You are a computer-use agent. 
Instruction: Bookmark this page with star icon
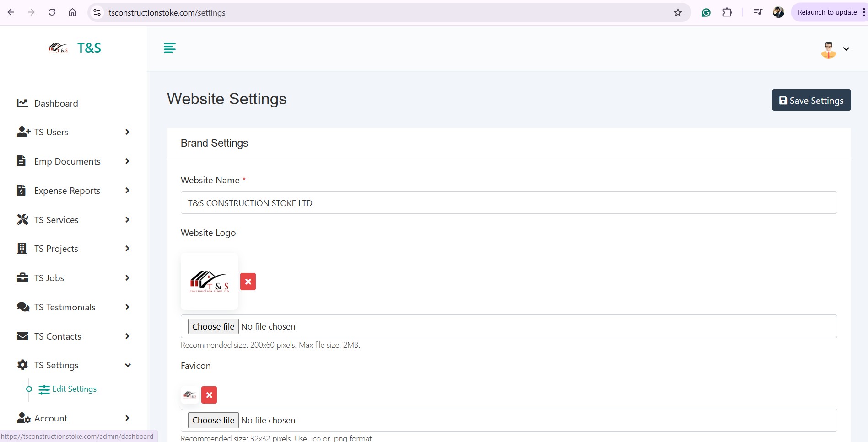(x=678, y=12)
